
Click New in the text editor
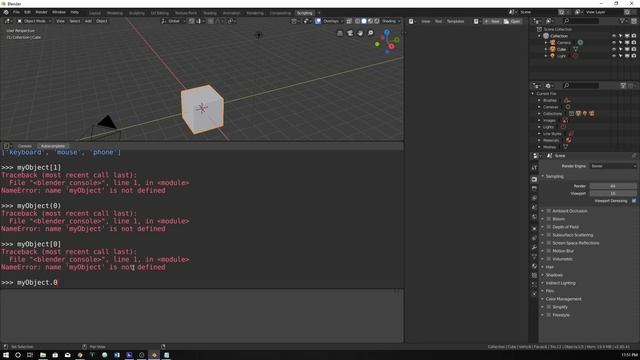492,21
